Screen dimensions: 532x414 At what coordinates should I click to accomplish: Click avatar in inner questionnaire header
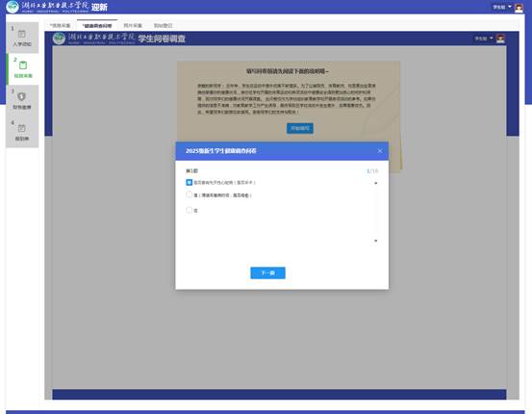(500, 39)
